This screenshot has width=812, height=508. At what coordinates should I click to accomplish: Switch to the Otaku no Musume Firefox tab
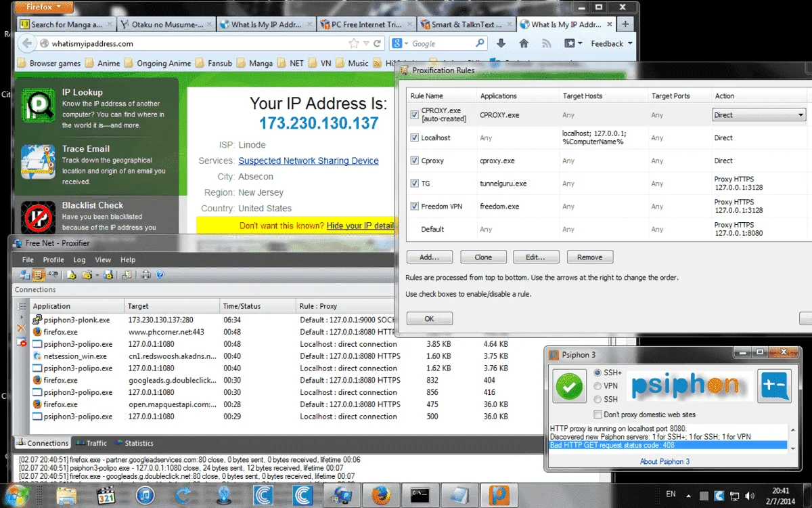(165, 24)
